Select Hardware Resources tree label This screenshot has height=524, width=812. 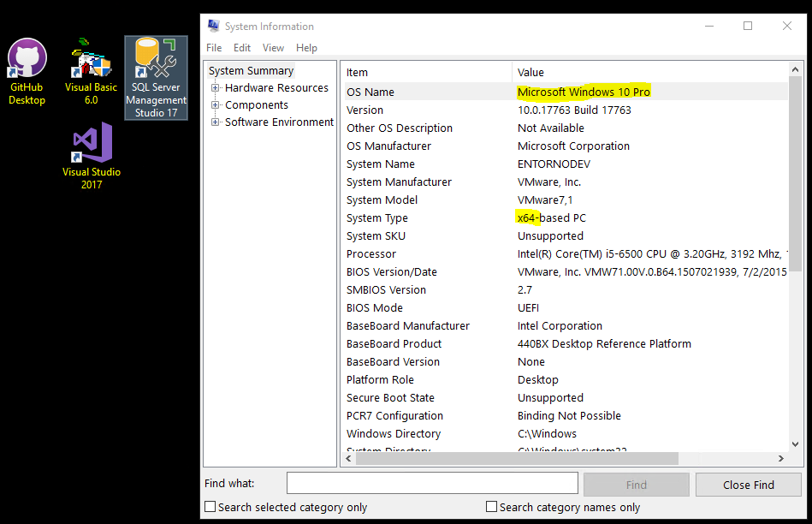[x=276, y=87]
